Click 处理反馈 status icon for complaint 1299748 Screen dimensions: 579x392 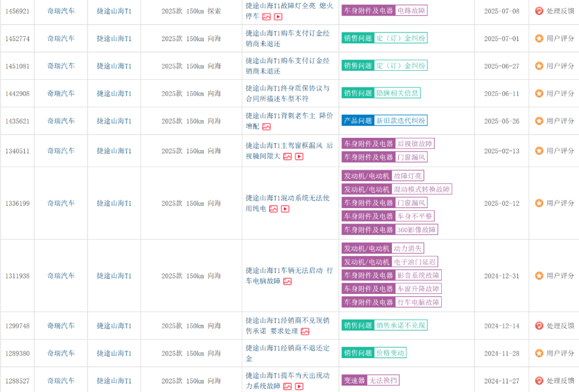539,326
